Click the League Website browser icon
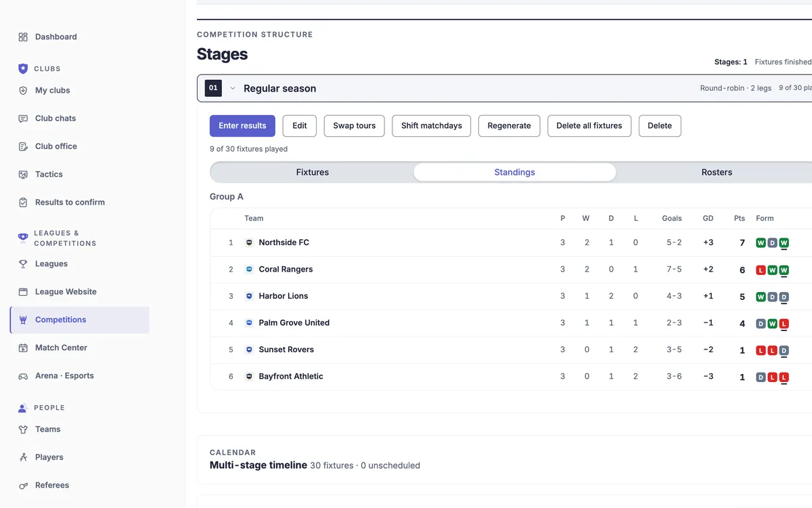 click(23, 292)
